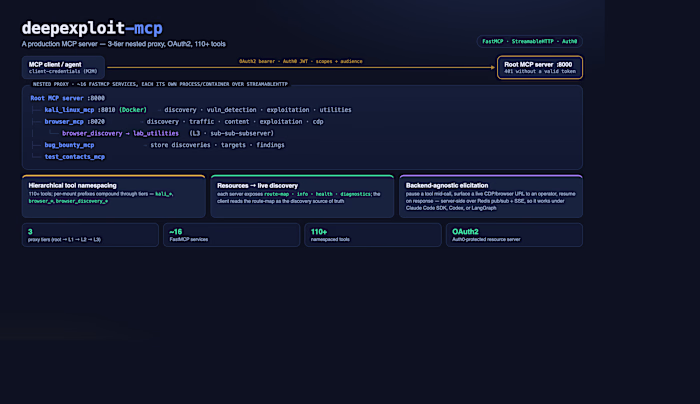Click exploitation in the browser_mcp row
The width and height of the screenshot is (700, 404).
(x=281, y=121)
